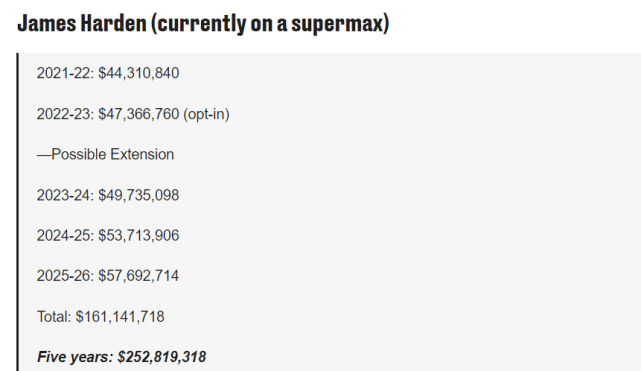The width and height of the screenshot is (641, 371).
Task: Click the vertical blockquote bar
Action: [18, 212]
